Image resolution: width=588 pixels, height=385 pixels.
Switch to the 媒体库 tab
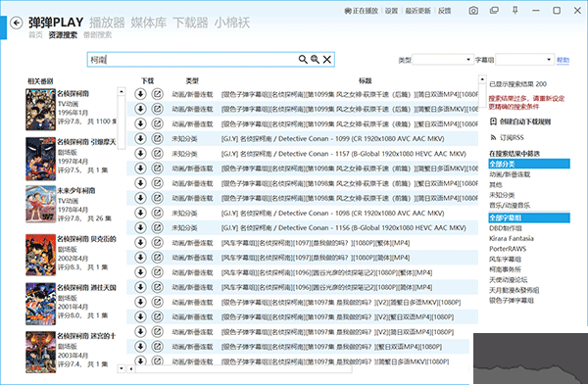pos(149,23)
